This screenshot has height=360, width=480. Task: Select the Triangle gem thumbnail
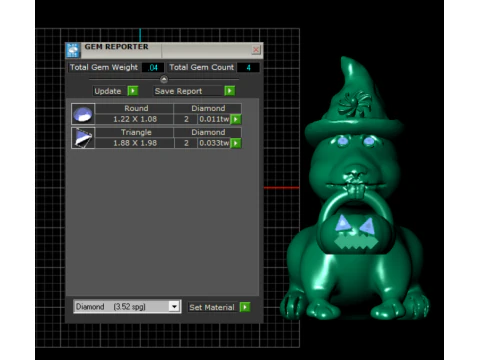pyautogui.click(x=83, y=138)
